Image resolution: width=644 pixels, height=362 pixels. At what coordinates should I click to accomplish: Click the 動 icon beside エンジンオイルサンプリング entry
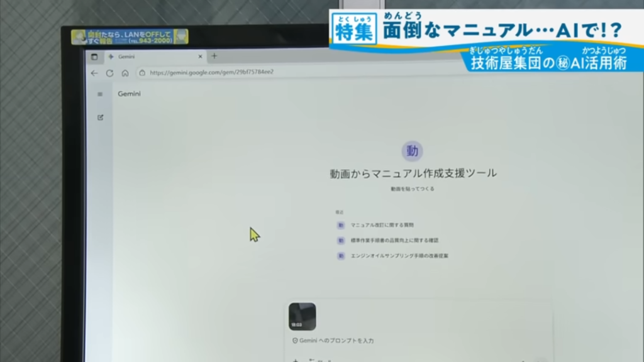(x=340, y=256)
